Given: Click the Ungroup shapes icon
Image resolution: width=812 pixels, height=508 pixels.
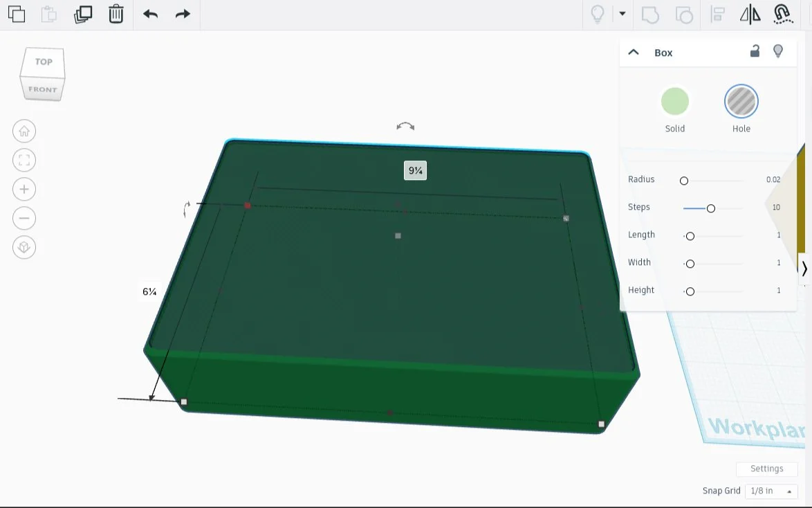Looking at the screenshot, I should pyautogui.click(x=684, y=15).
